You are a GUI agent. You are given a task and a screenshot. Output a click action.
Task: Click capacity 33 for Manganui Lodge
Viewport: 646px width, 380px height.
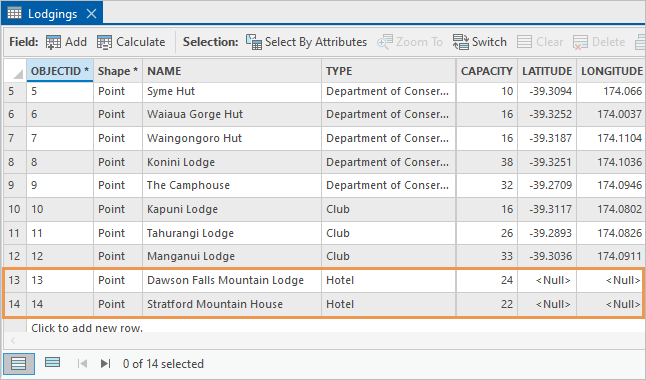pos(487,256)
